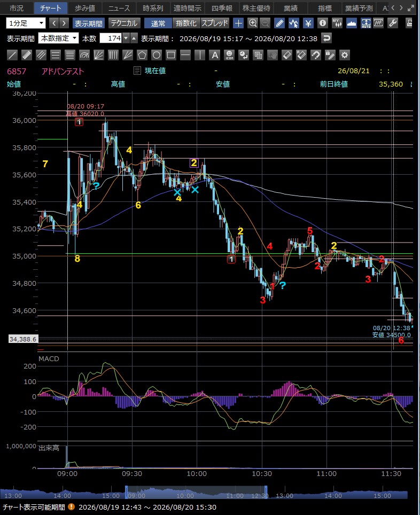Select the eraser tool
The height and width of the screenshot is (515, 420).
click(x=287, y=55)
